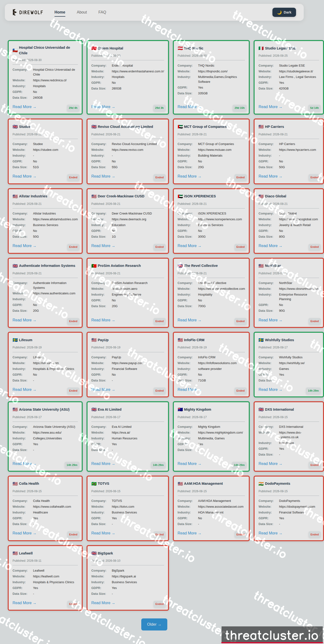Open Read More on MCT Group card
This screenshot has width=324, height=644.
pos(189,176)
